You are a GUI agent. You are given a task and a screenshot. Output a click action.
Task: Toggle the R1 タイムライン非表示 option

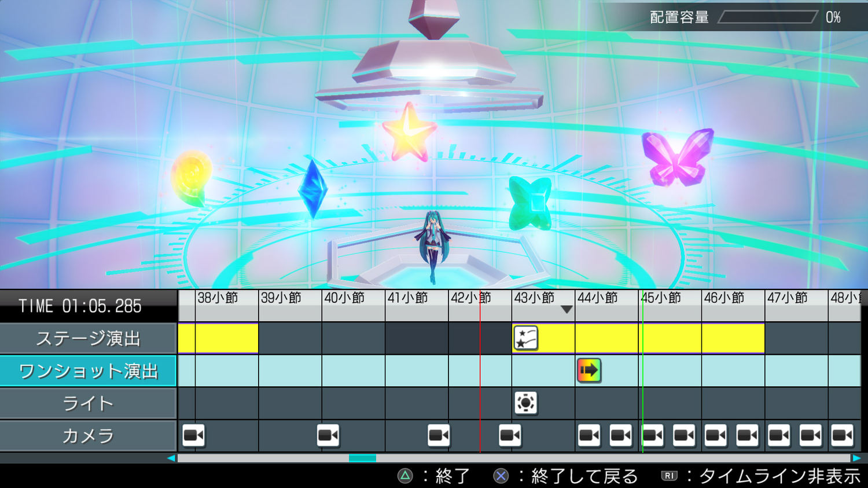pos(761,476)
